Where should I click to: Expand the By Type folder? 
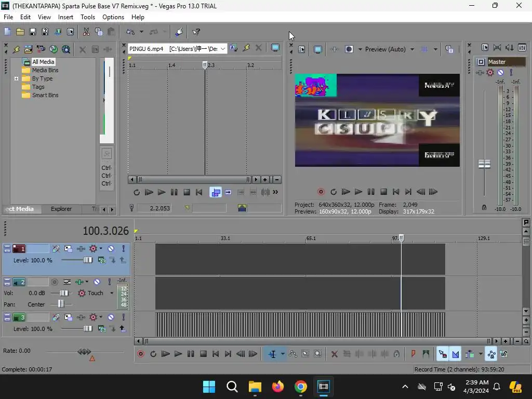[16, 79]
